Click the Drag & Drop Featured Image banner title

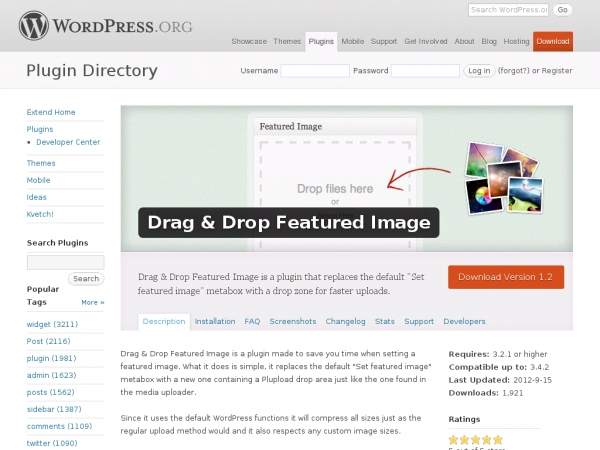coord(289,223)
